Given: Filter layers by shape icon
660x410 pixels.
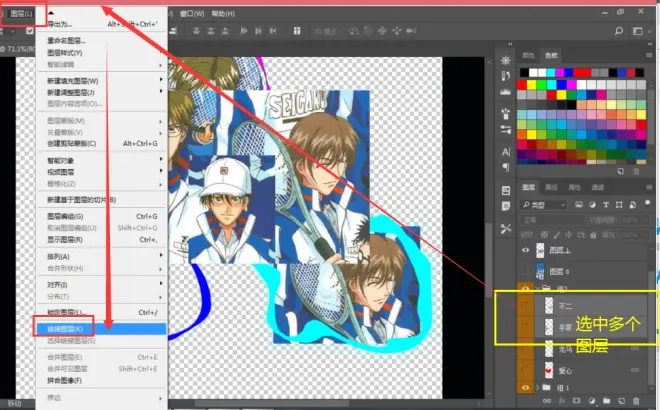Looking at the screenshot, I should (x=619, y=205).
